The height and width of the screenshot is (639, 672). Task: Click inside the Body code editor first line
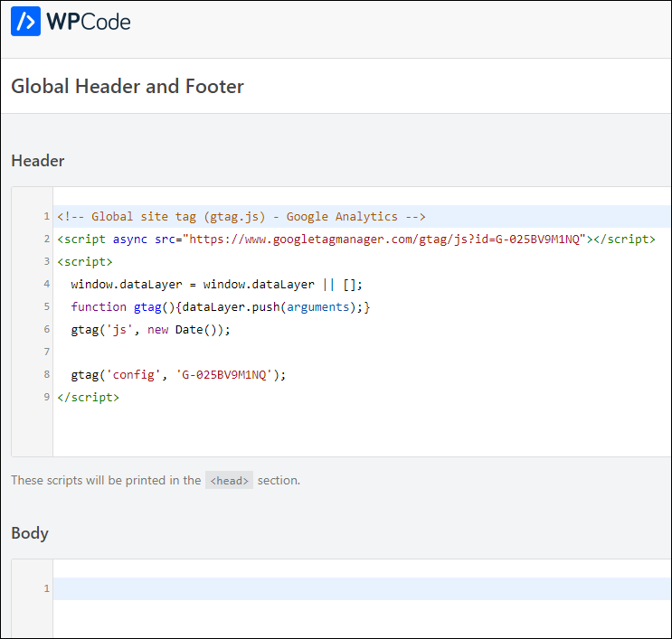coord(362,588)
